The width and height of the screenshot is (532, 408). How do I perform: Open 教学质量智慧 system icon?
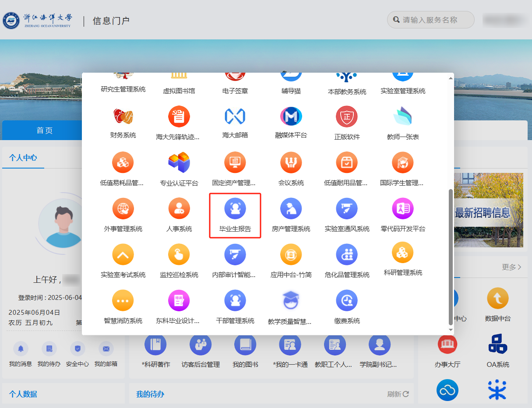(291, 301)
